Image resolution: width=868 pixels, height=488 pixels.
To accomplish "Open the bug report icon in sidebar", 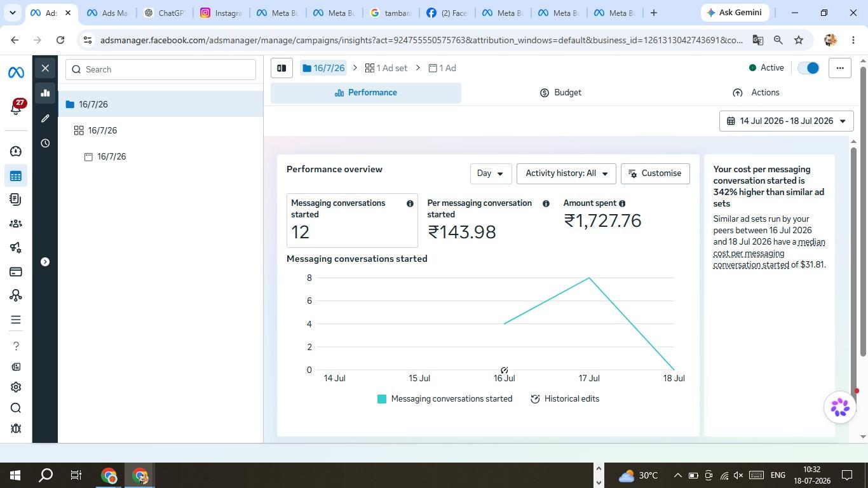I will click(16, 429).
